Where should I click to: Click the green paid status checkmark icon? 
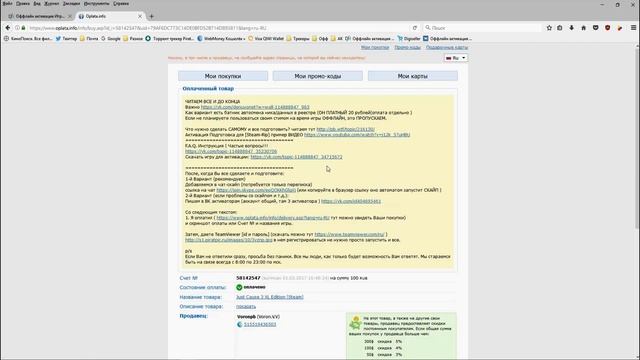click(x=239, y=287)
